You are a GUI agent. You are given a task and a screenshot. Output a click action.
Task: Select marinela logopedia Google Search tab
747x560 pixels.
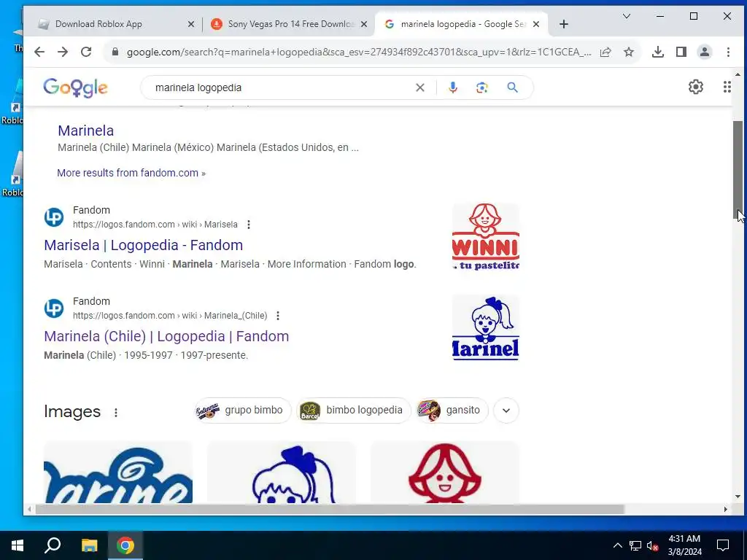[x=462, y=24]
